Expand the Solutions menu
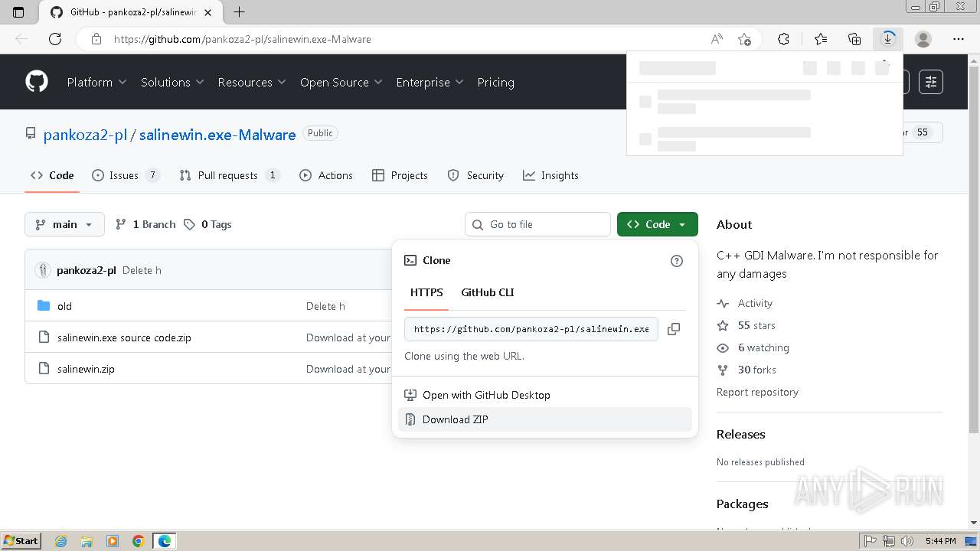Image resolution: width=980 pixels, height=551 pixels. coord(172,82)
